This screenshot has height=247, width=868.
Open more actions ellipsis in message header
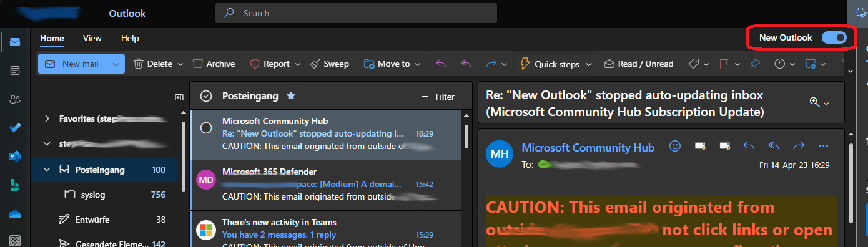pos(823,146)
